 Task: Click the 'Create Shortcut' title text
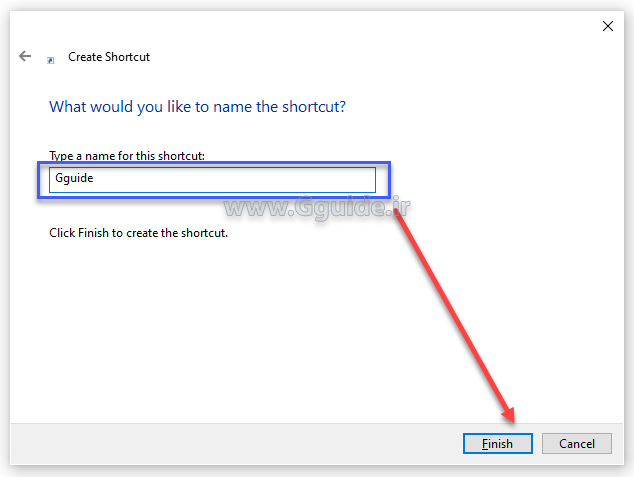pos(109,57)
